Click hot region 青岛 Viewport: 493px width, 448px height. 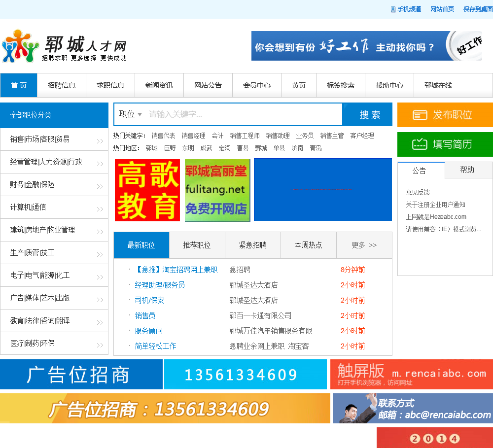pyautogui.click(x=316, y=148)
